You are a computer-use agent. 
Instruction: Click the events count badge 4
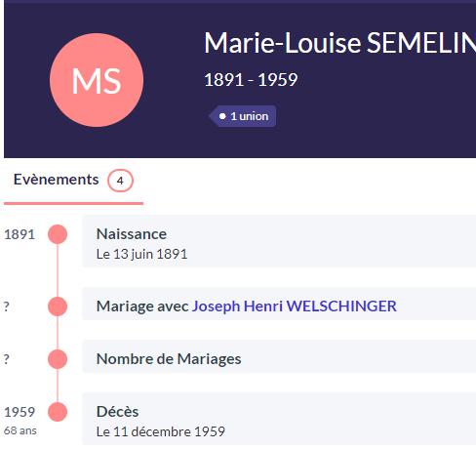click(120, 181)
